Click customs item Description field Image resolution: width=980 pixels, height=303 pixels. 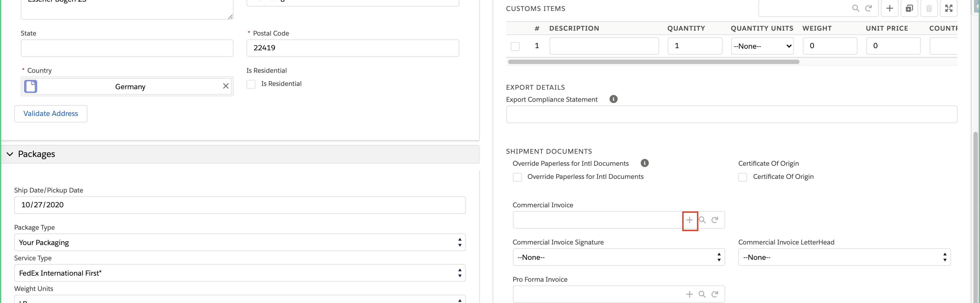(604, 46)
